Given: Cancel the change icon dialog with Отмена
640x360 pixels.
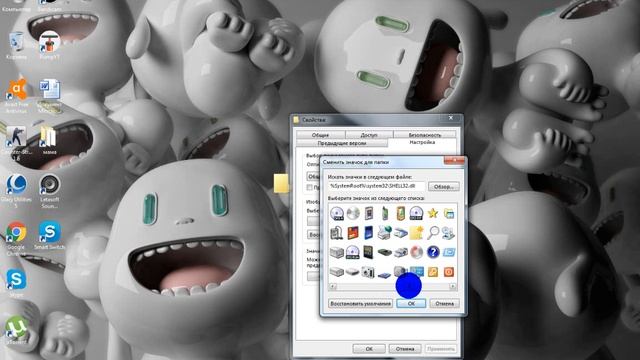Looking at the screenshot, I should (x=444, y=304).
